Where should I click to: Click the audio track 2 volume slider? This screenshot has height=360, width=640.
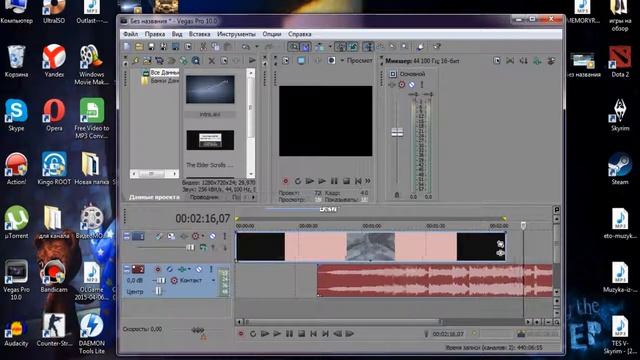[x=160, y=280]
